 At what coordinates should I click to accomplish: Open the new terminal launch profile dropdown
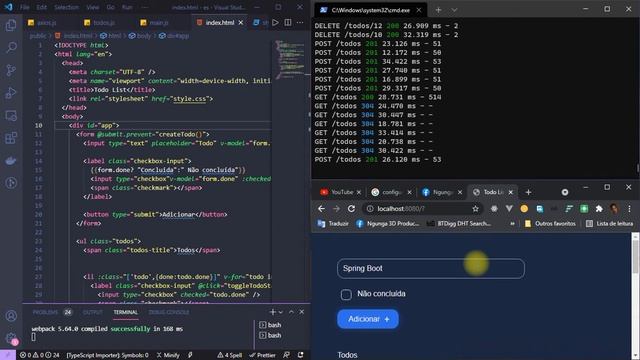[281, 312]
